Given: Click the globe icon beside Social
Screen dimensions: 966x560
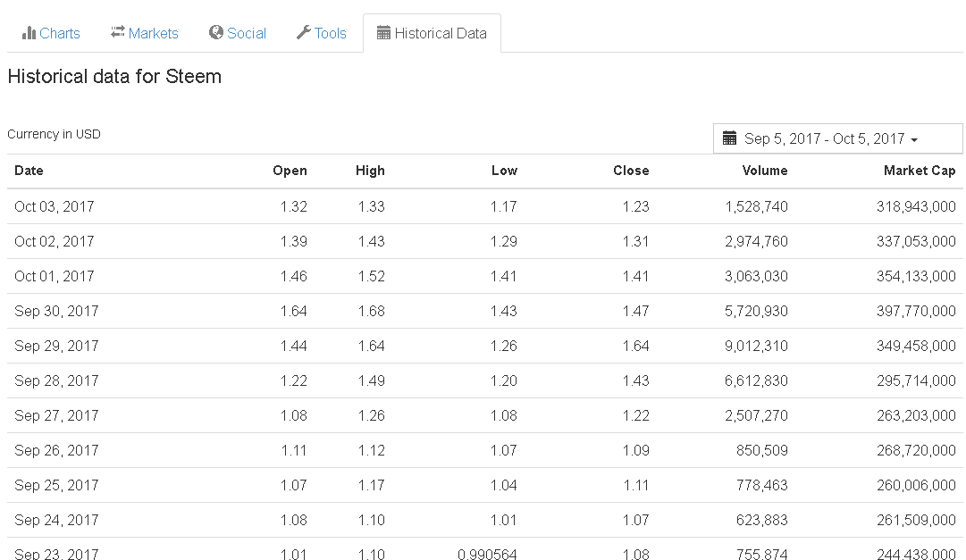Looking at the screenshot, I should click(x=215, y=32).
